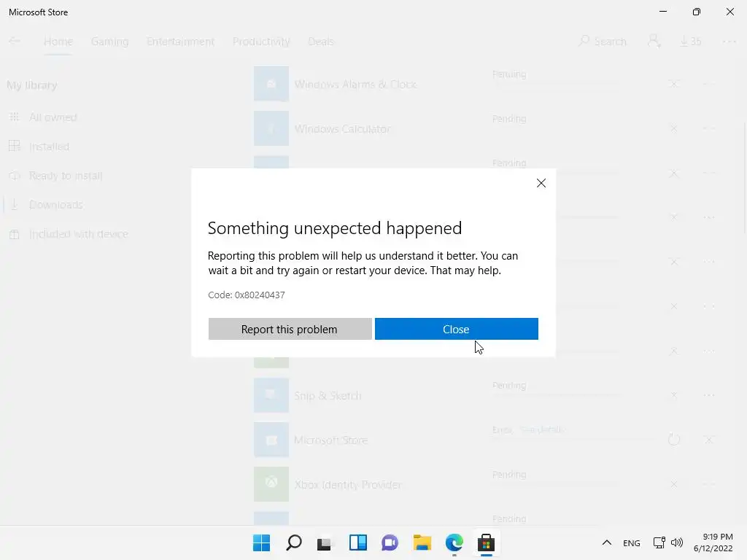The image size is (747, 560).
Task: Click the Windows Alarms & Clock name
Action: pos(355,85)
